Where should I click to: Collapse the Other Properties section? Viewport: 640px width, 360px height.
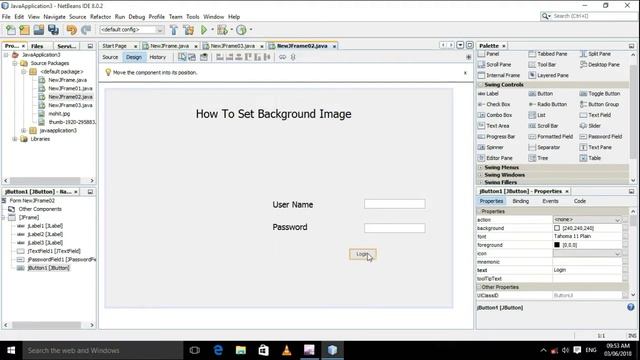(x=479, y=287)
